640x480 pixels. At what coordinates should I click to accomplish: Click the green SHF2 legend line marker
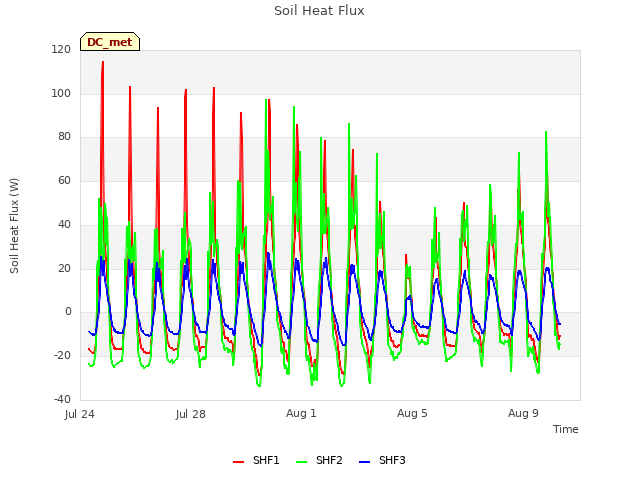[x=301, y=461]
